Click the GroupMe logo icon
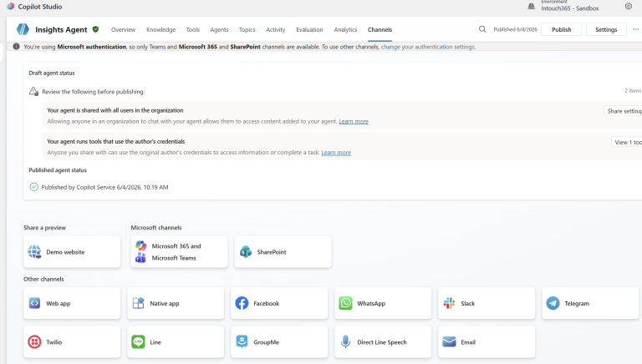The image size is (642, 364). point(242,342)
